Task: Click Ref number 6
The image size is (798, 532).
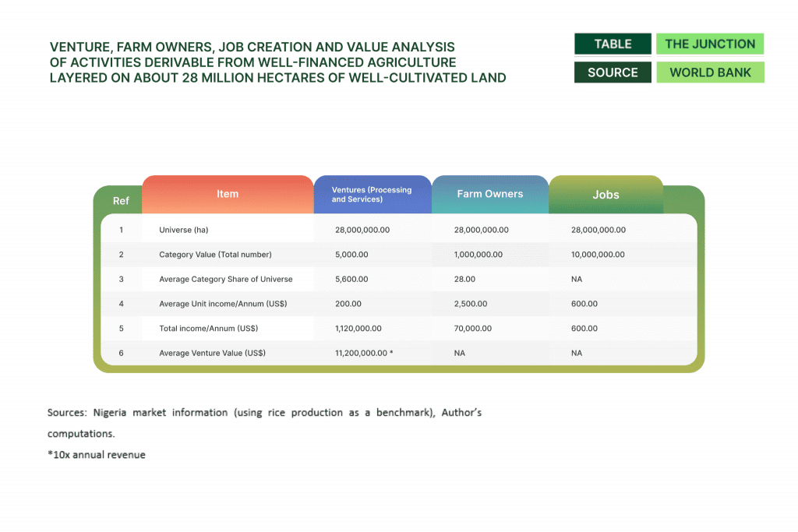Action: tap(121, 353)
